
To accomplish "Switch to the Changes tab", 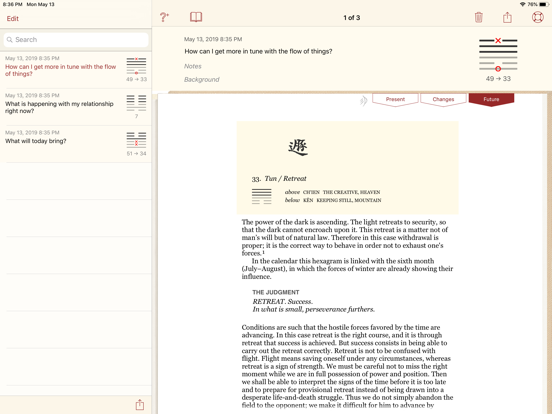I will click(443, 100).
